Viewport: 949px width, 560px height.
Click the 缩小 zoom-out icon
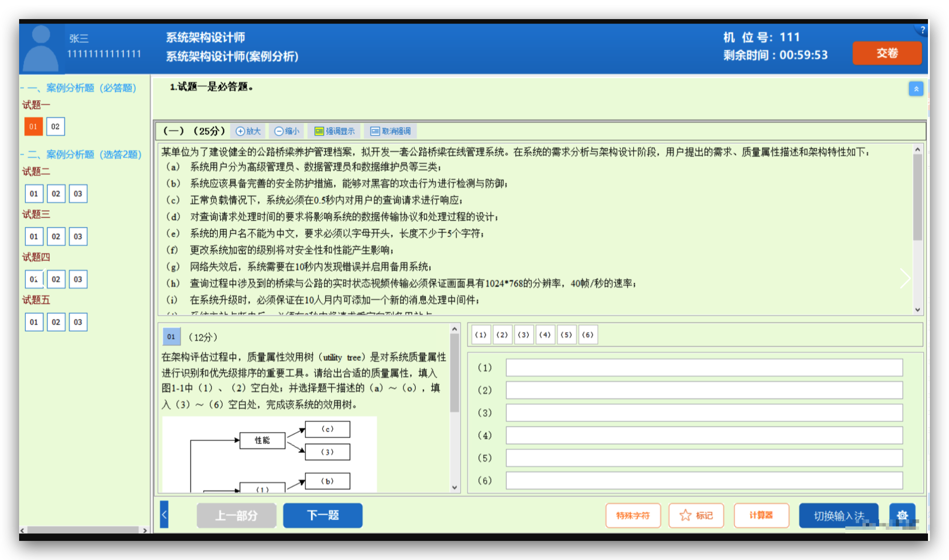coord(279,131)
